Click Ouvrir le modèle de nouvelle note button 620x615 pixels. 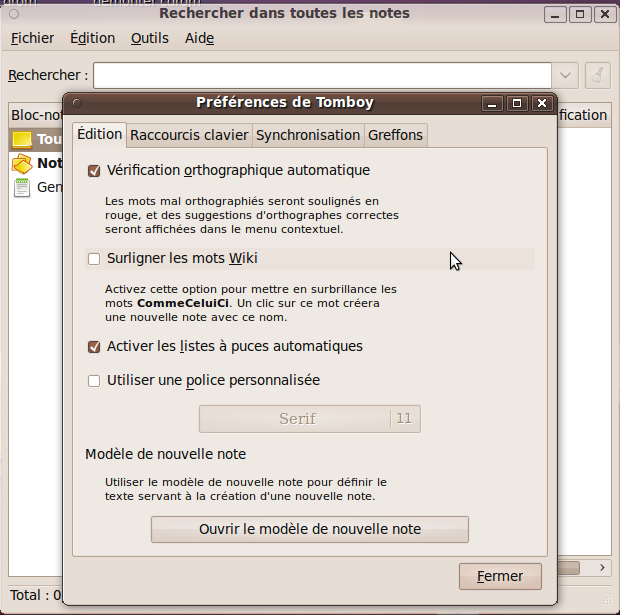click(x=309, y=529)
